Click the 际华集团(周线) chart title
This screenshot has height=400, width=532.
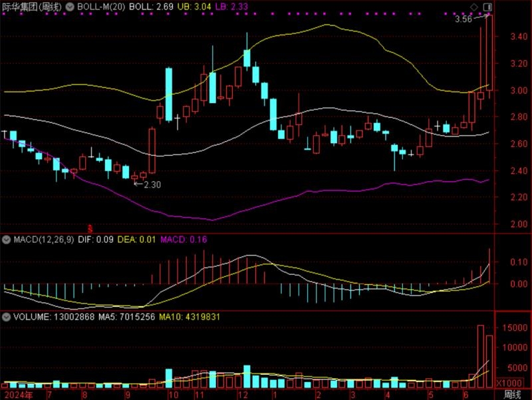[32, 7]
